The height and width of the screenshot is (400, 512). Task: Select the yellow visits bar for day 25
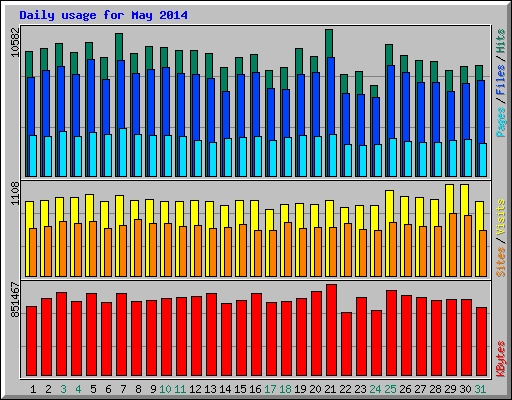tap(389, 206)
